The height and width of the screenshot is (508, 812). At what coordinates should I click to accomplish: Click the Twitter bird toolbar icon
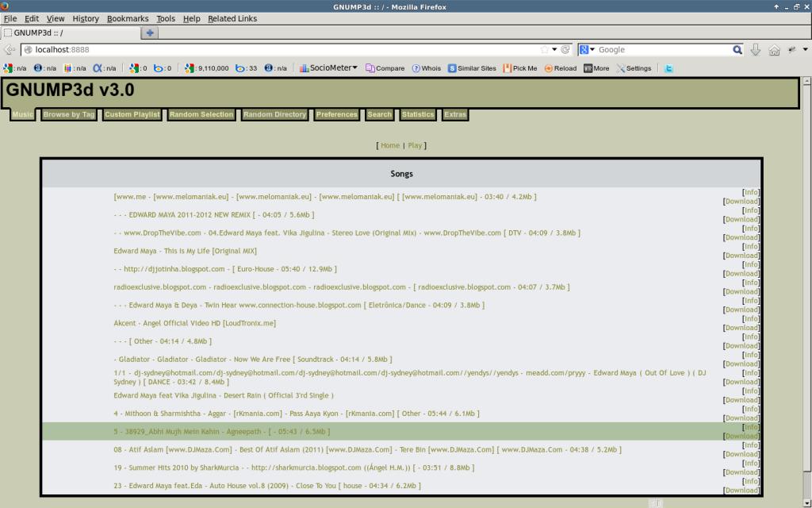click(668, 68)
